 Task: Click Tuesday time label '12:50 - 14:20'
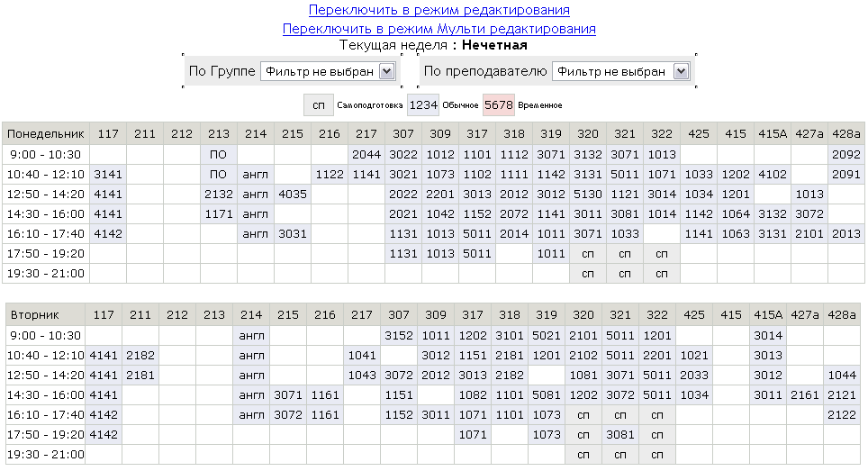tap(45, 376)
